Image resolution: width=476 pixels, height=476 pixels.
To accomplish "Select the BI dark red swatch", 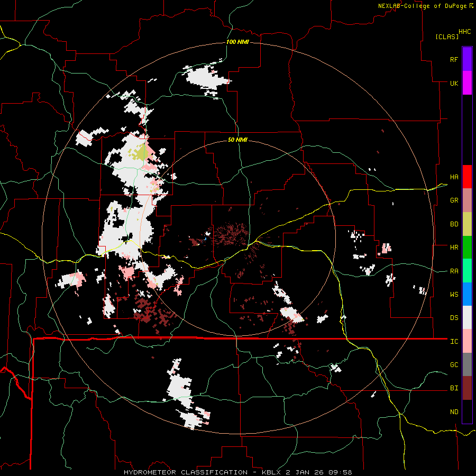I will click(x=467, y=388).
